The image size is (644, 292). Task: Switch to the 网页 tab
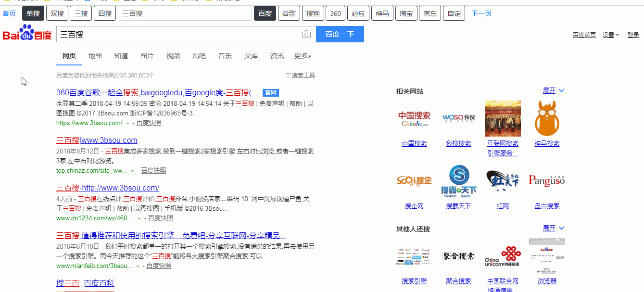click(69, 56)
